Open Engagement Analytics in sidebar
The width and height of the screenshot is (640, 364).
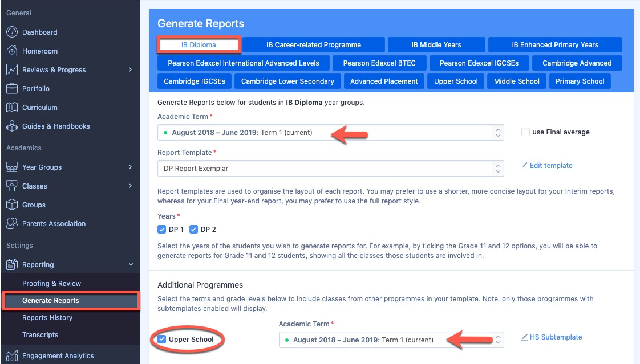pos(58,356)
